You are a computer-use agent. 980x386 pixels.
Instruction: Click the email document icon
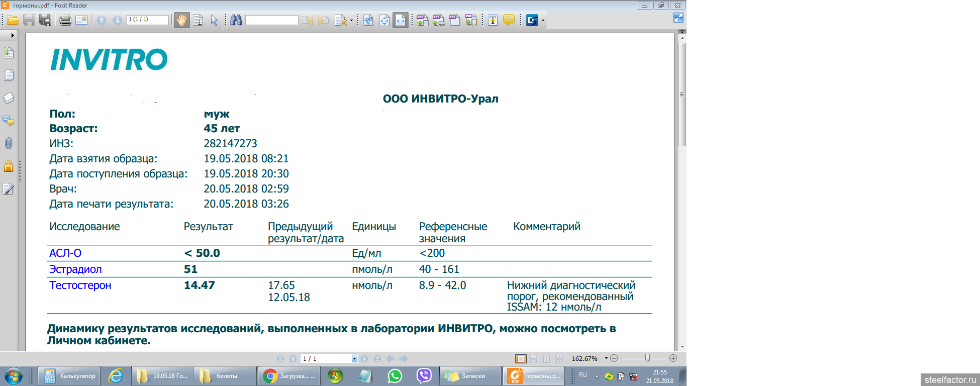tap(81, 20)
